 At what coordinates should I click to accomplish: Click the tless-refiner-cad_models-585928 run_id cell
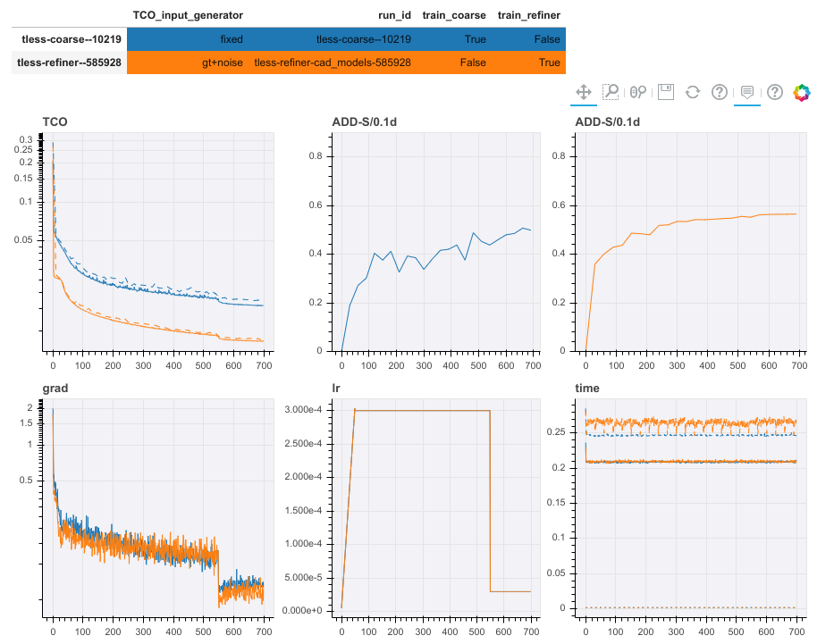333,63
